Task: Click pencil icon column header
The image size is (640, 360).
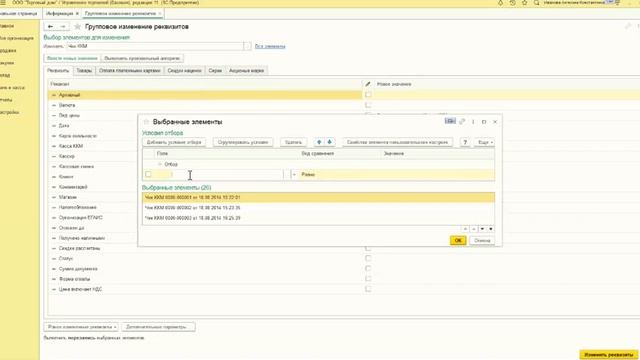Action: click(368, 84)
